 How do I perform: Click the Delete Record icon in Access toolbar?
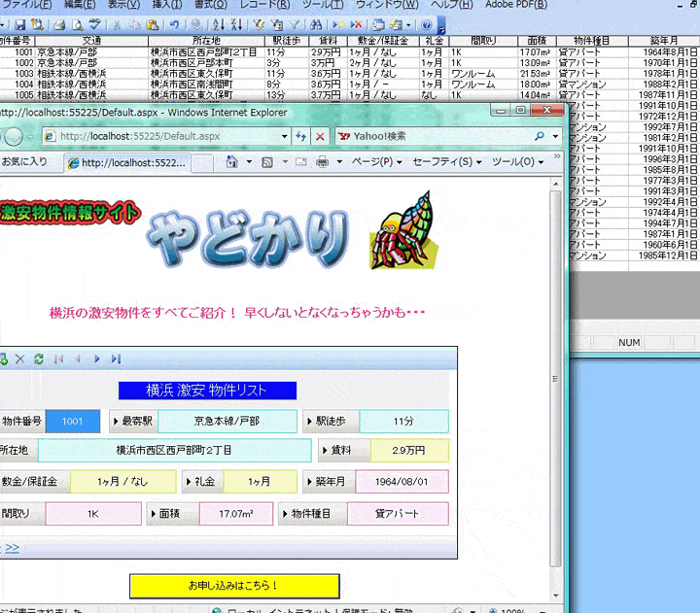[x=356, y=24]
